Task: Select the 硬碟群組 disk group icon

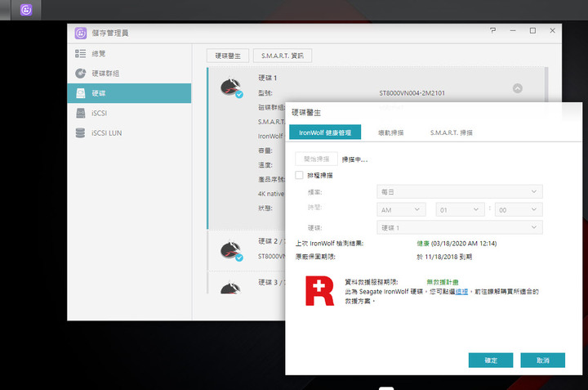Action: pos(80,74)
